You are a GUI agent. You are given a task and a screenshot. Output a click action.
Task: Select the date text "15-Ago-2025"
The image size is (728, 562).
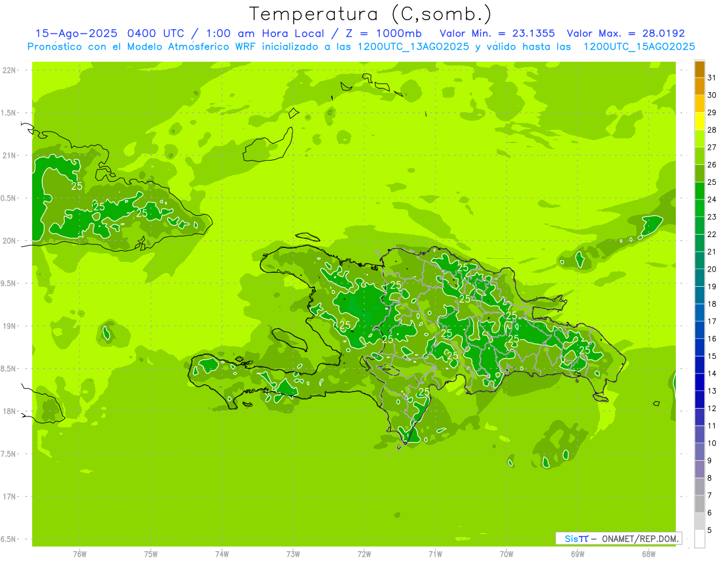(76, 33)
